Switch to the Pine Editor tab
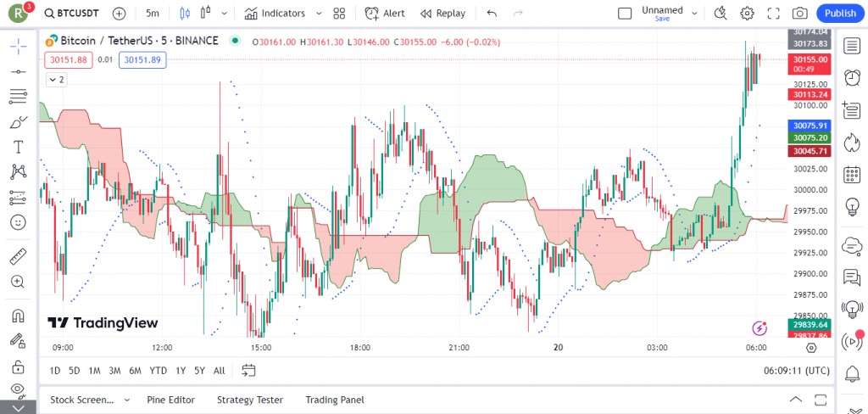Screen dimensions: 868x414 pyautogui.click(x=171, y=400)
